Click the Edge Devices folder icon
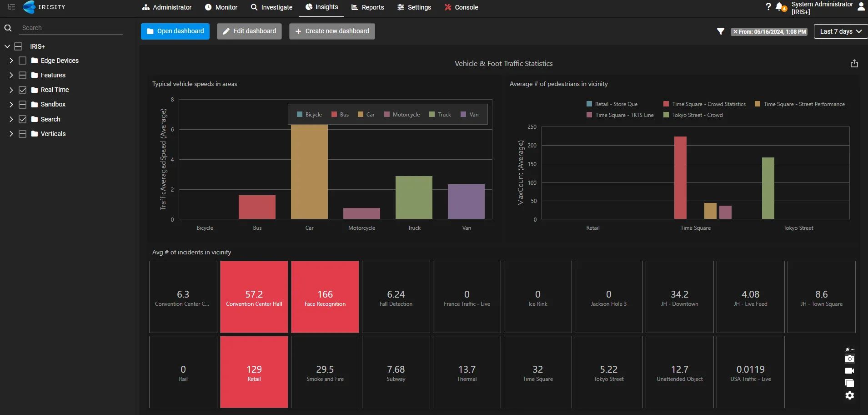This screenshot has width=868, height=415. [34, 61]
